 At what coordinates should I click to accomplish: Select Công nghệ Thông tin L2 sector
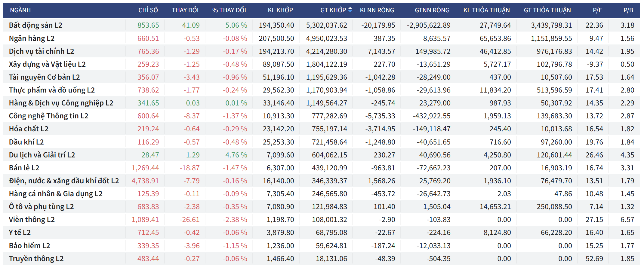tap(48, 116)
